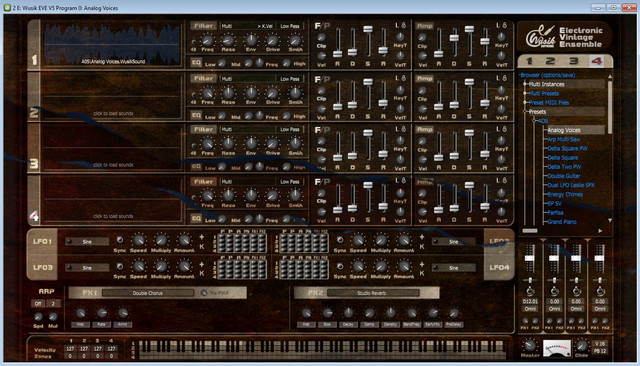
Task: Click the layer 1 Amp envelope VelT knob
Action: click(501, 55)
